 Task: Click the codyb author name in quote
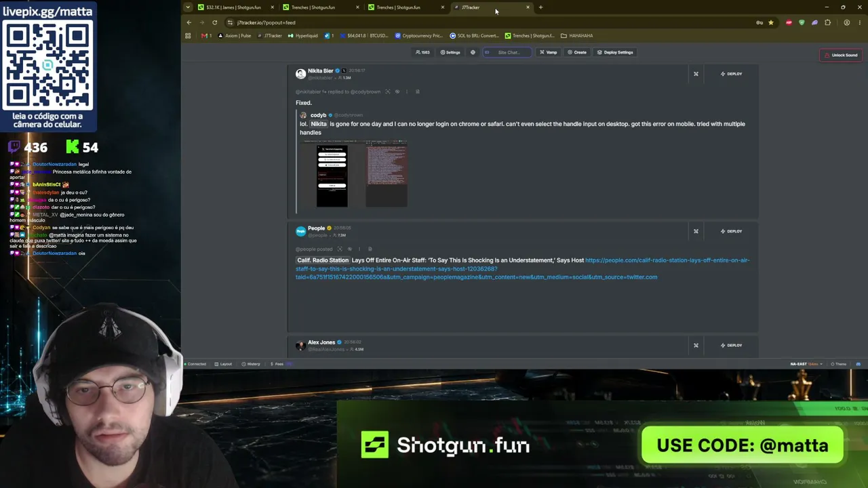318,115
